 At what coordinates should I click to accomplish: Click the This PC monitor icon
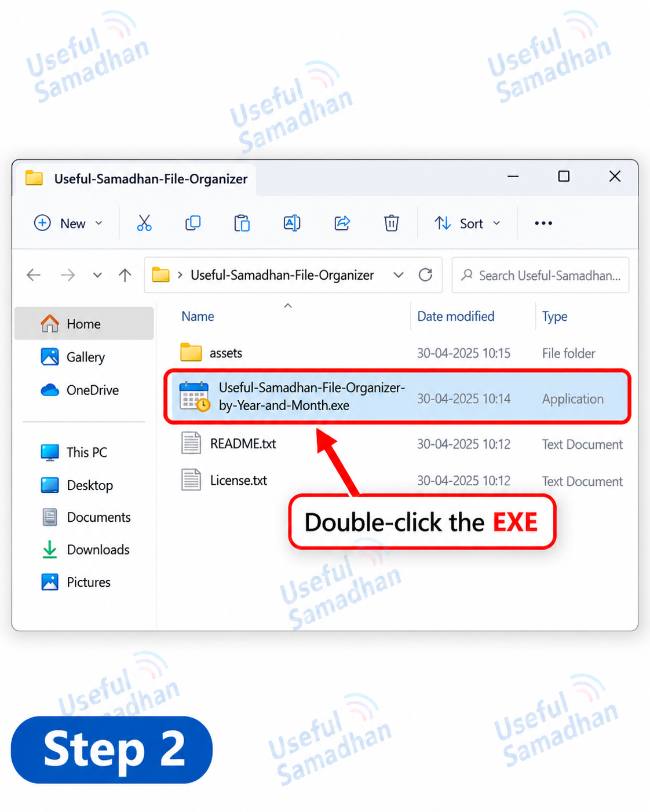[x=50, y=452]
